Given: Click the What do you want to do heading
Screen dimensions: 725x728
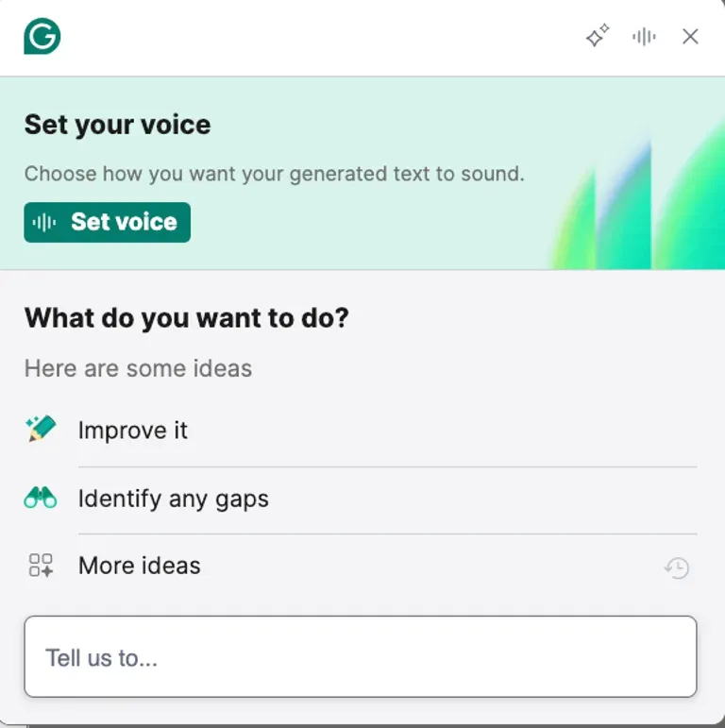Looking at the screenshot, I should click(x=186, y=317).
